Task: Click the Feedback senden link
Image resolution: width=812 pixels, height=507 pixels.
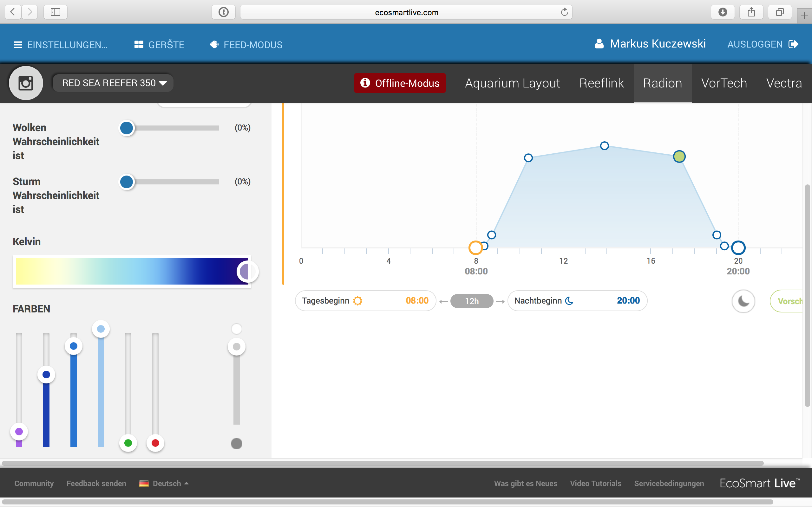Action: pyautogui.click(x=96, y=483)
